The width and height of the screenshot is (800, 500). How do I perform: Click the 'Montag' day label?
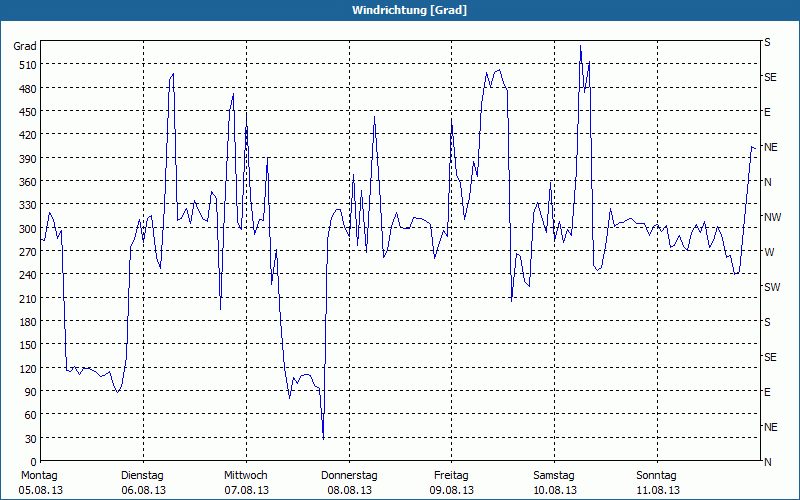[x=39, y=476]
